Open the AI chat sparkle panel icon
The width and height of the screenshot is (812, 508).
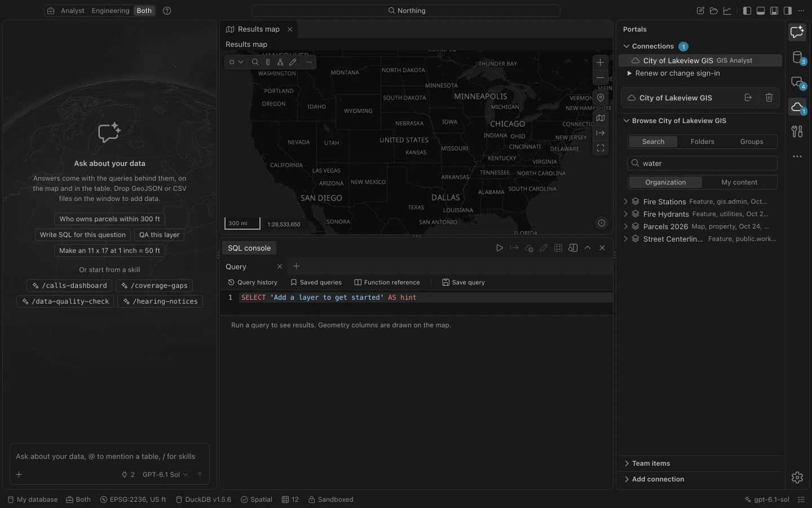[797, 32]
